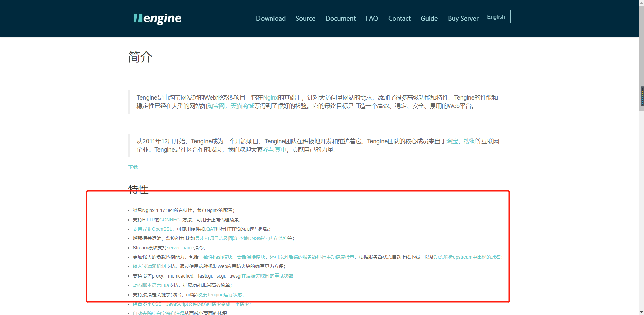644x315 pixels.
Task: Switch language with the English button
Action: point(497,17)
